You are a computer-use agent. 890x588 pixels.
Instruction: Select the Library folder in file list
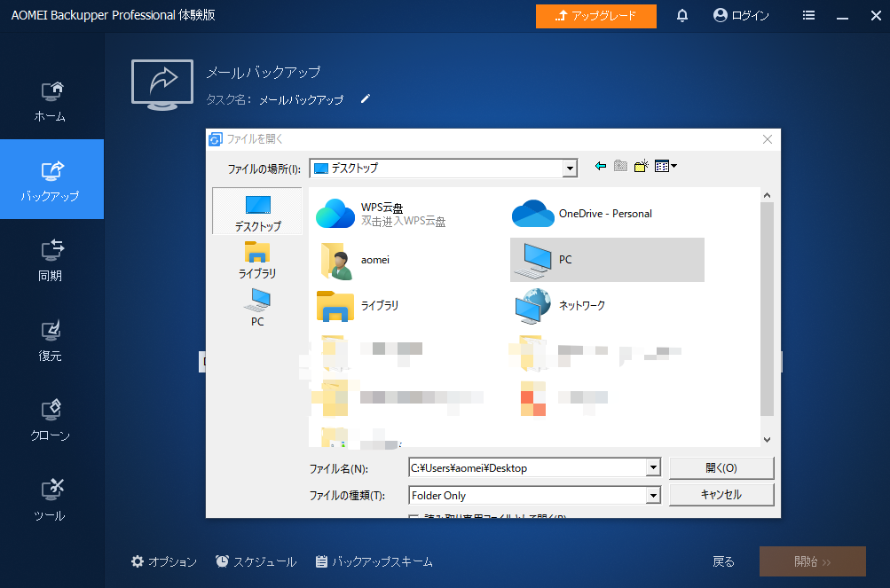(x=358, y=306)
